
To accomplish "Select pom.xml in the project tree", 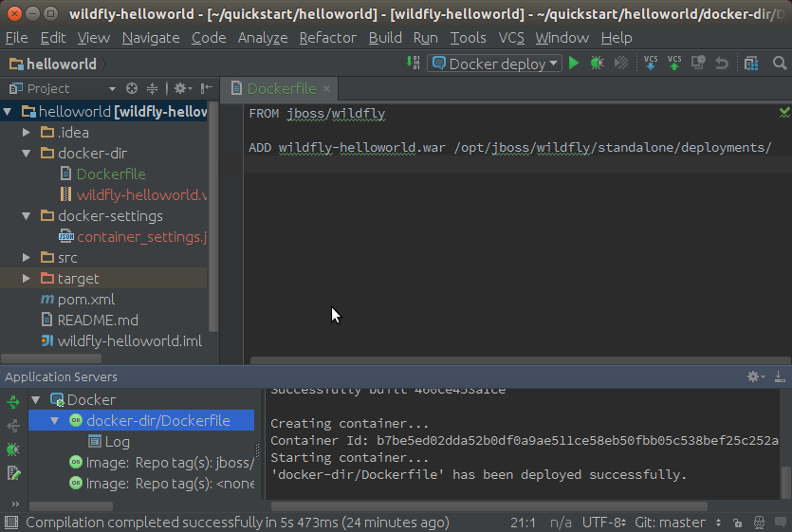I will (x=85, y=300).
